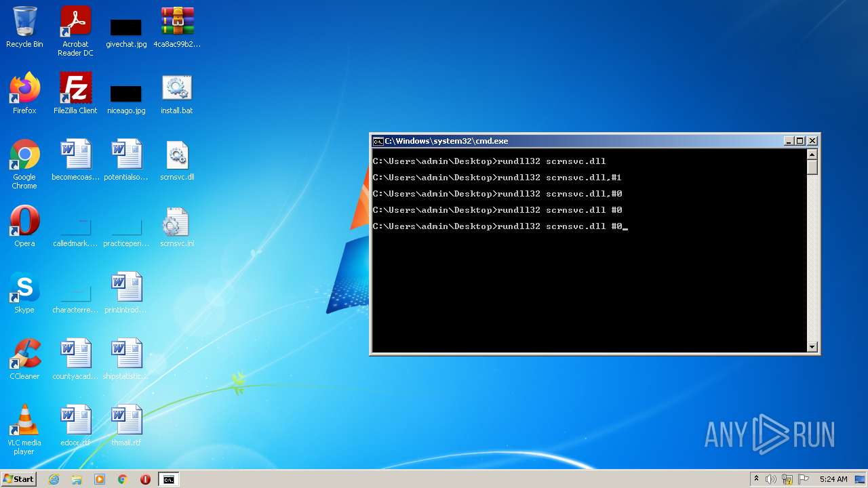Select CCleaner desktop shortcut

24,359
